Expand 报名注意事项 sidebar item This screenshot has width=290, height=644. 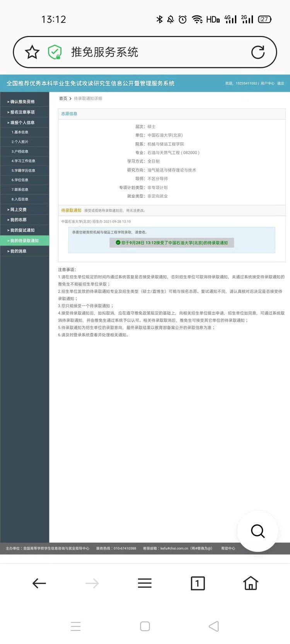click(25, 112)
